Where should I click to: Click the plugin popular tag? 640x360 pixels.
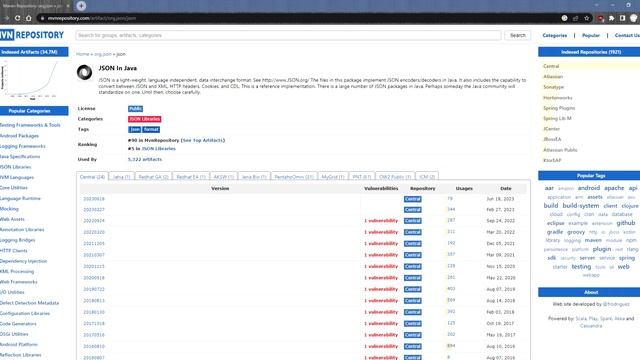(602, 249)
